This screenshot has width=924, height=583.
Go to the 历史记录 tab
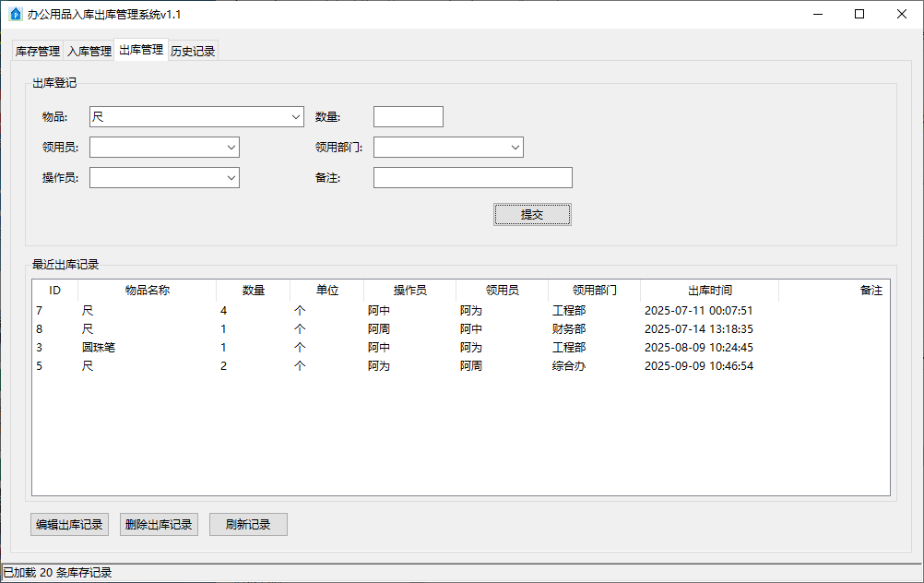click(x=193, y=52)
